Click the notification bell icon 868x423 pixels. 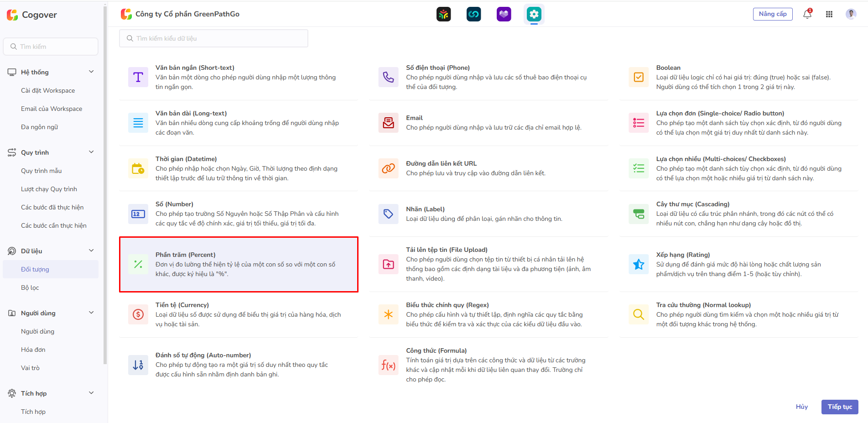point(807,14)
